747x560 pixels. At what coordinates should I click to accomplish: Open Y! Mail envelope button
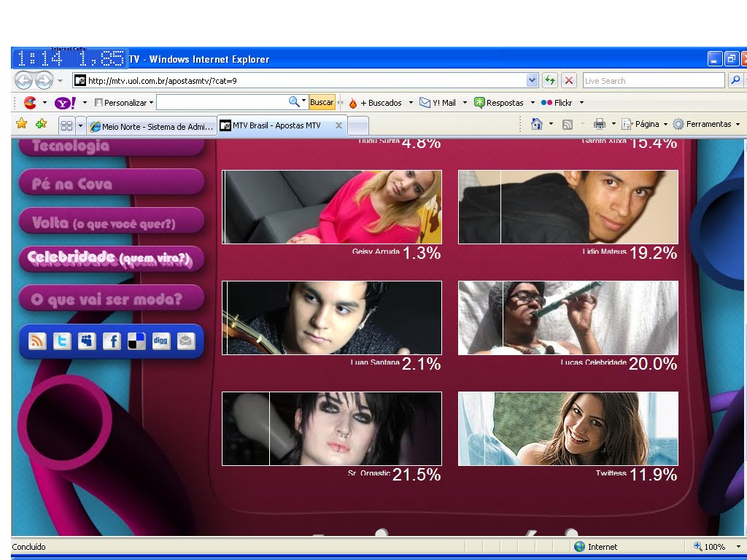click(x=438, y=102)
